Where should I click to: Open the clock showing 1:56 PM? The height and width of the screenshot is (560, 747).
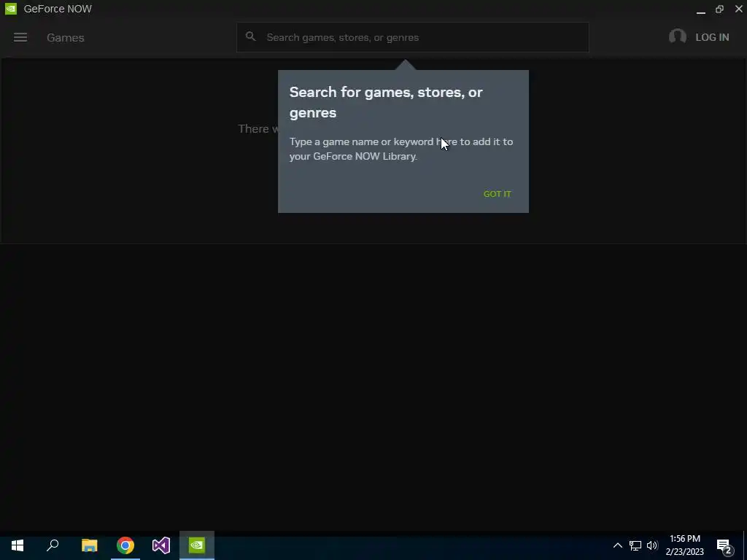pos(685,545)
